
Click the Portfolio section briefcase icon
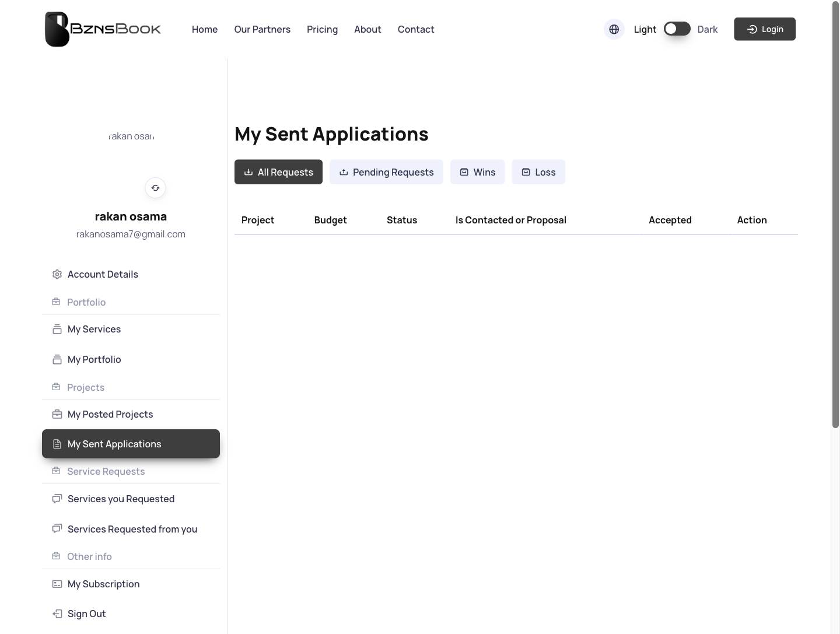(56, 302)
